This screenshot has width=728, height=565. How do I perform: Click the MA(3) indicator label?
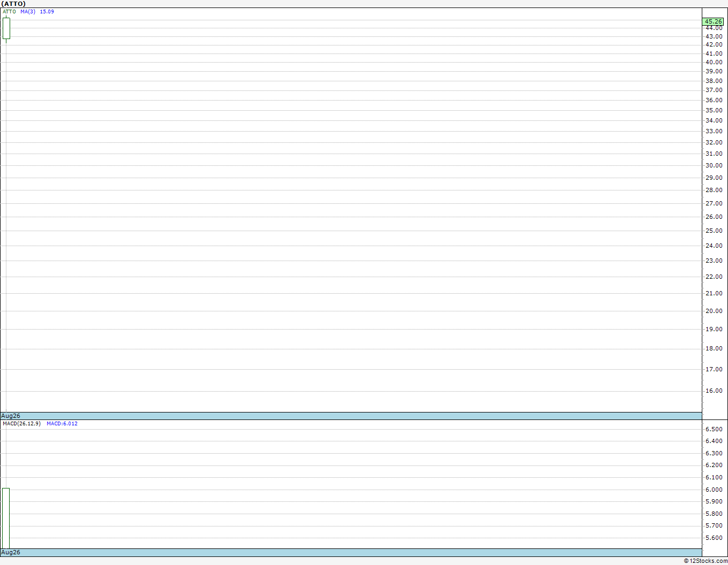(x=28, y=12)
